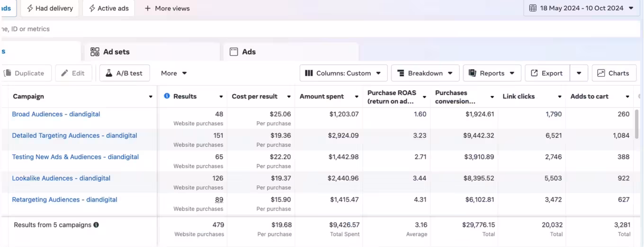The height and width of the screenshot is (247, 644).
Task: Open the Had delivery view
Action: tap(50, 8)
